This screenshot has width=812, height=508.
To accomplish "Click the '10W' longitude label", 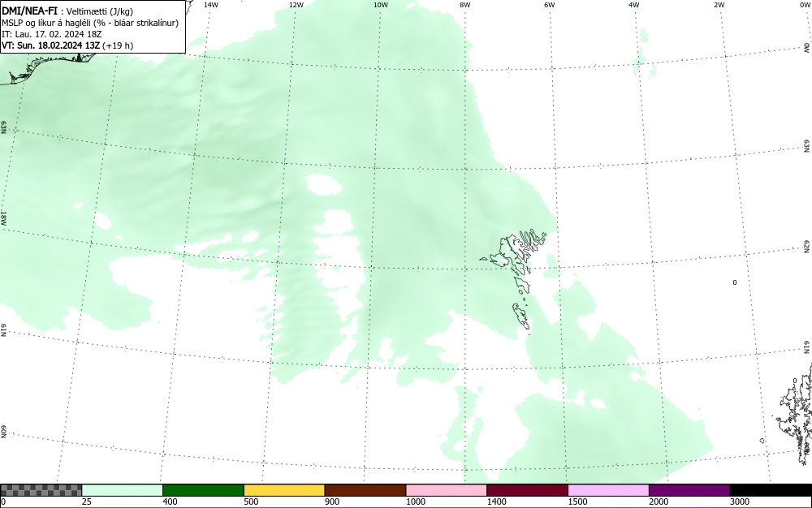I will (x=381, y=5).
